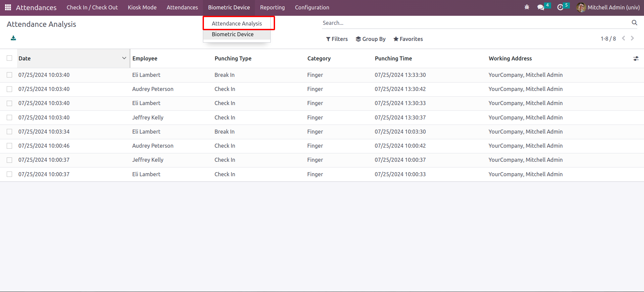Check row Jeffrey Kelly 10:00:37

(9, 160)
